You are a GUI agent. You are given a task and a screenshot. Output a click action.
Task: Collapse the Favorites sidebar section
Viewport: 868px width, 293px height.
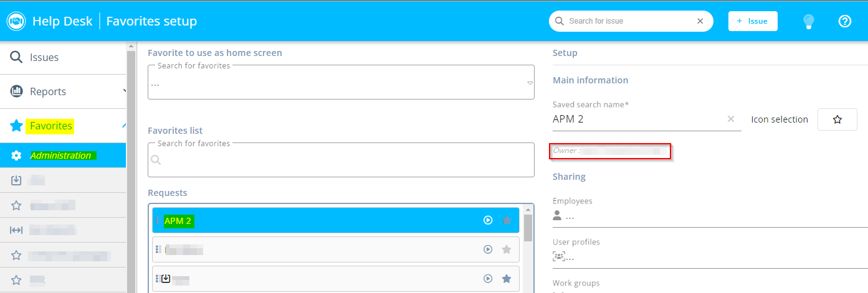pyautogui.click(x=124, y=126)
